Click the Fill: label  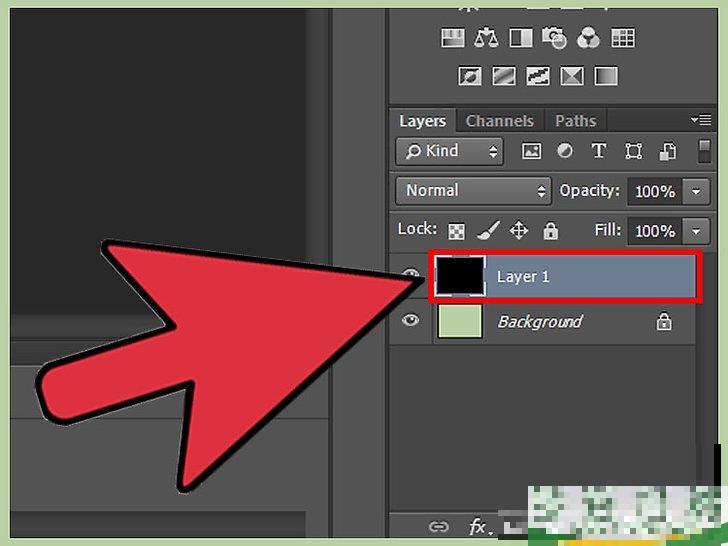coord(607,229)
